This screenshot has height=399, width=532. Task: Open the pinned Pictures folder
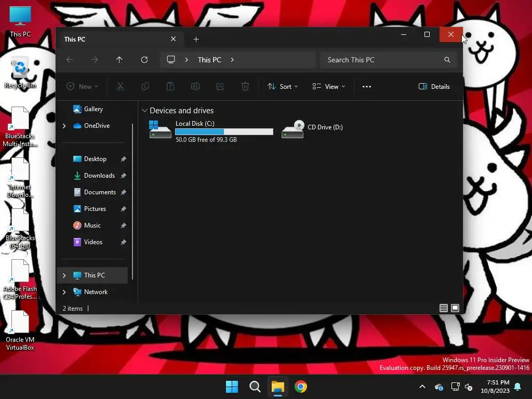tap(89, 209)
